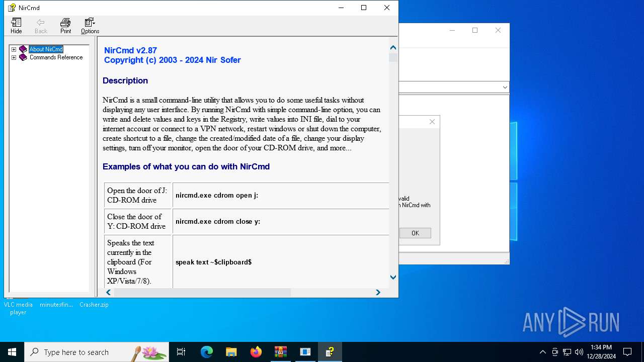Open the dropdown in the background window
This screenshot has height=362, width=644.
tap(505, 87)
